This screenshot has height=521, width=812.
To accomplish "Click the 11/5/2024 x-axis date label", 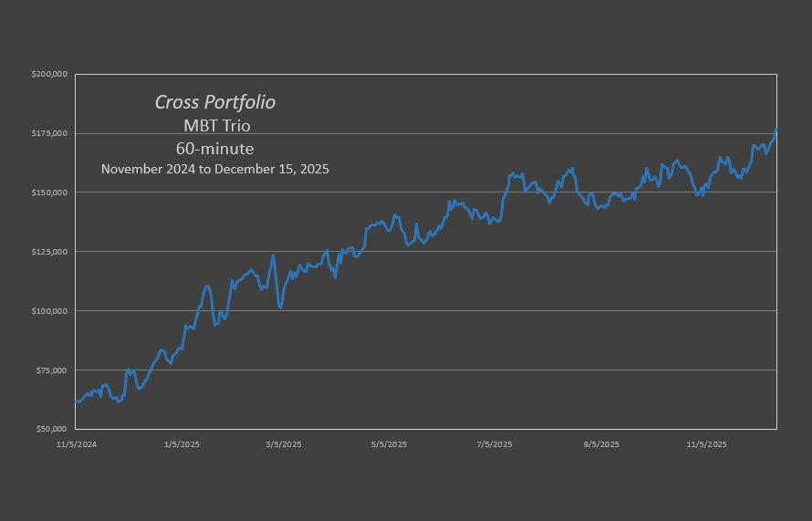I will pyautogui.click(x=77, y=444).
